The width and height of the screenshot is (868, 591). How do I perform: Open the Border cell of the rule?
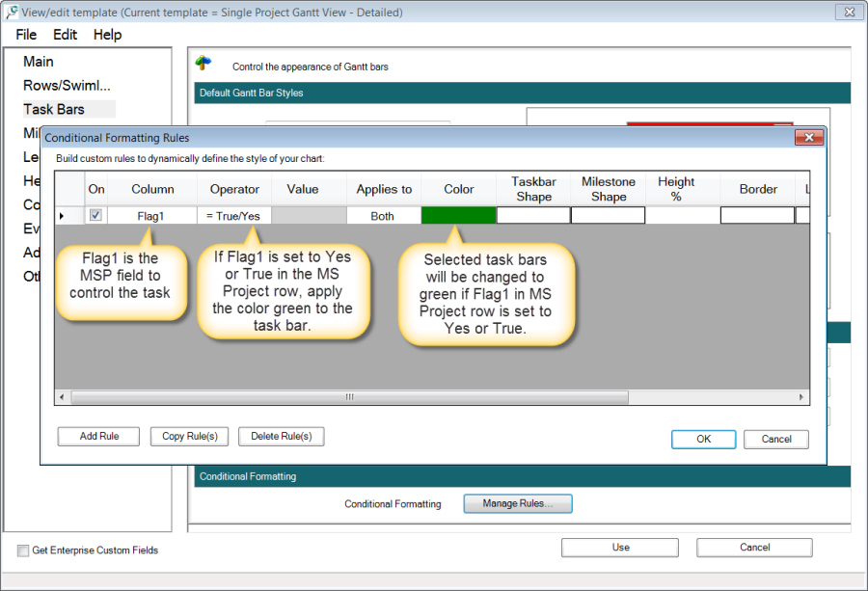[757, 215]
